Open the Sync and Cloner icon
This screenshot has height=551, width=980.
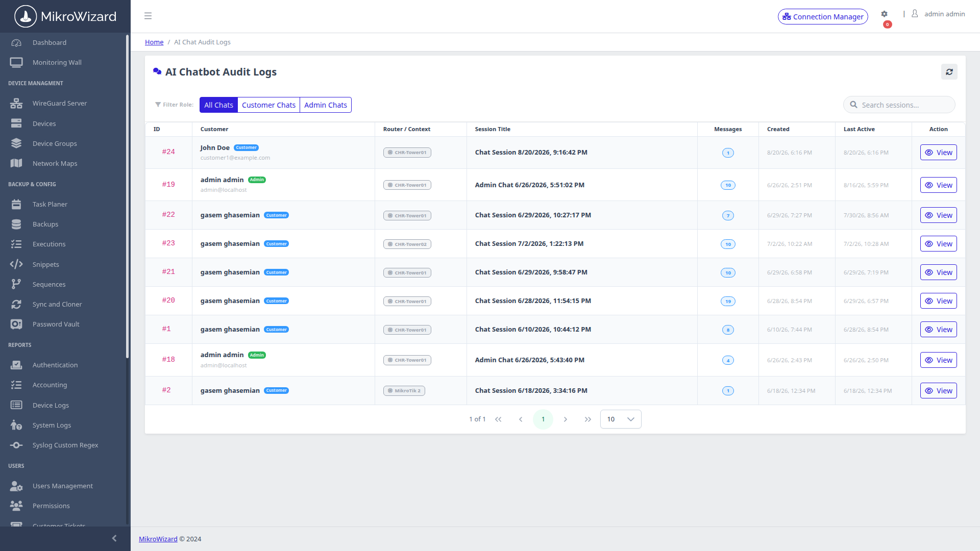(x=16, y=304)
